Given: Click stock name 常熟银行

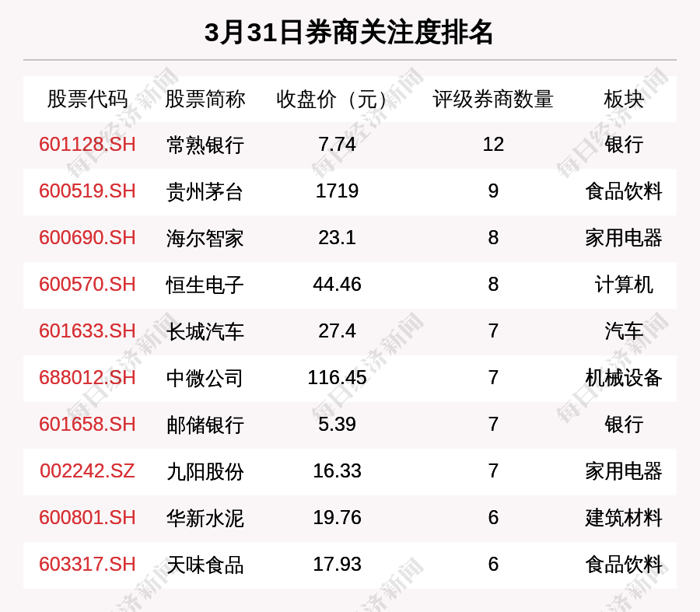Looking at the screenshot, I should 205,145.
